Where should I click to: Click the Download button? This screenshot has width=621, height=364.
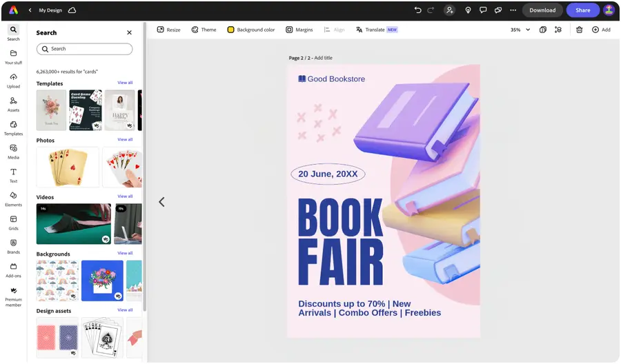[542, 10]
